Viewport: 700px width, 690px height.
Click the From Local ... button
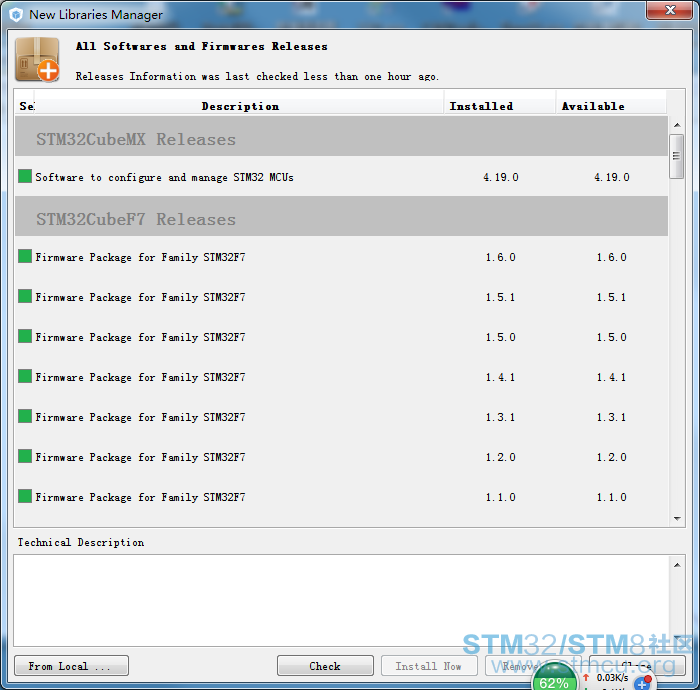(71, 666)
